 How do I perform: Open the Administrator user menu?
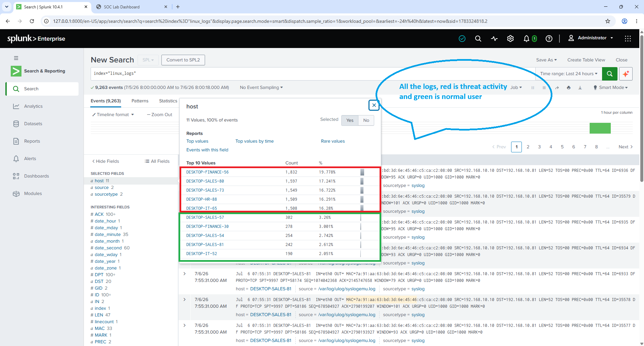(591, 38)
